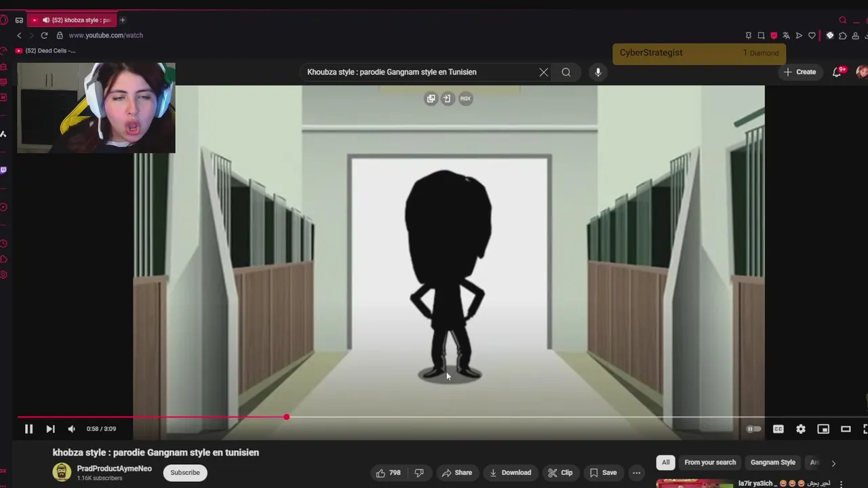
Task: Reload the current page
Action: 44,35
